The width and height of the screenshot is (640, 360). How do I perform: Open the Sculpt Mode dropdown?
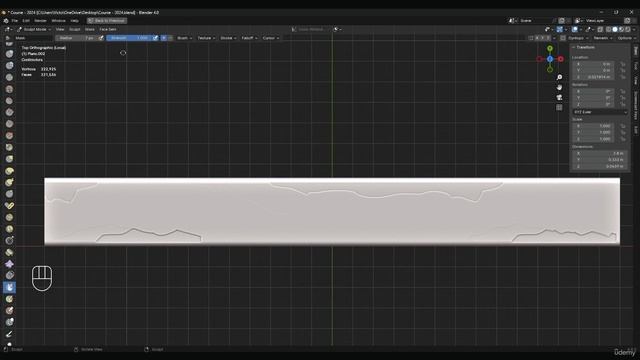click(x=34, y=29)
